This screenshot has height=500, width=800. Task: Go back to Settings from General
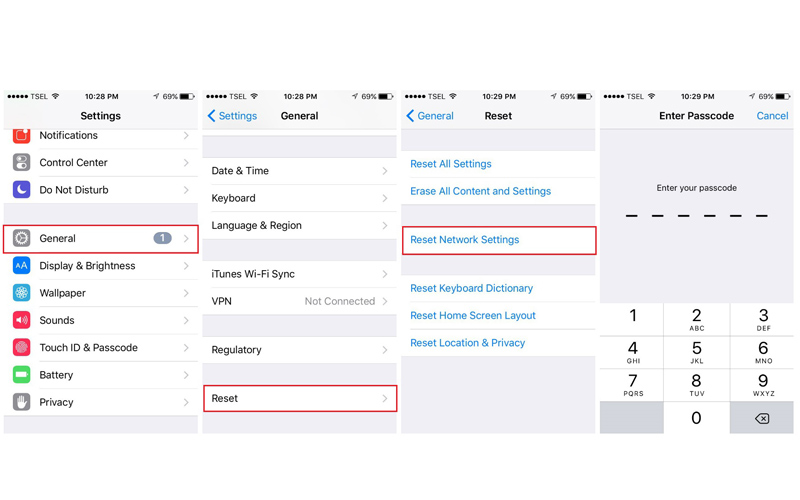pos(233,116)
